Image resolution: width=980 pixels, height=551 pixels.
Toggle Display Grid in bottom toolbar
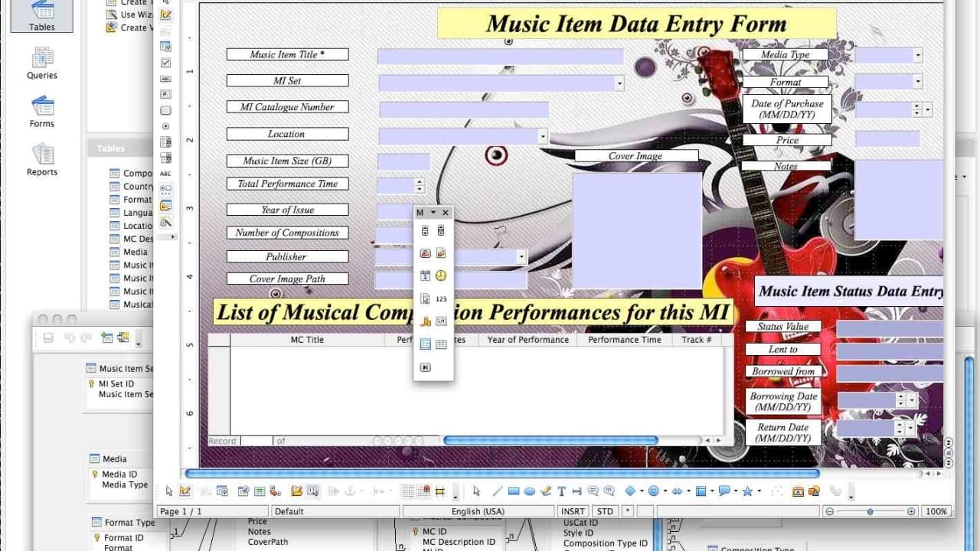[408, 491]
